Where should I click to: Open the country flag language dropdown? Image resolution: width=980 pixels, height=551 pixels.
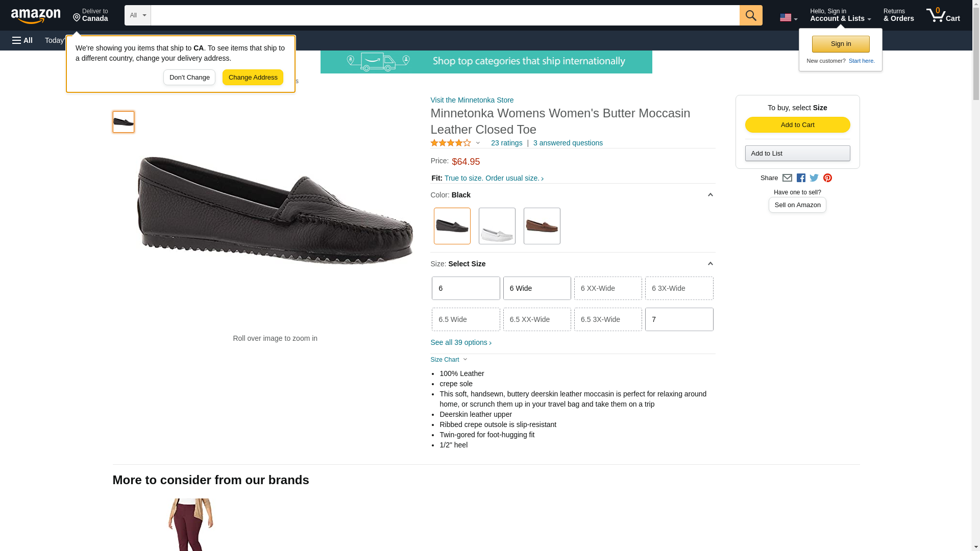coord(788,18)
